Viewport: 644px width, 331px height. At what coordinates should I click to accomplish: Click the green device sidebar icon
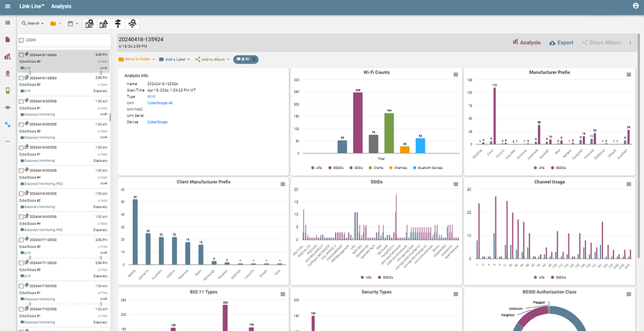click(x=8, y=90)
